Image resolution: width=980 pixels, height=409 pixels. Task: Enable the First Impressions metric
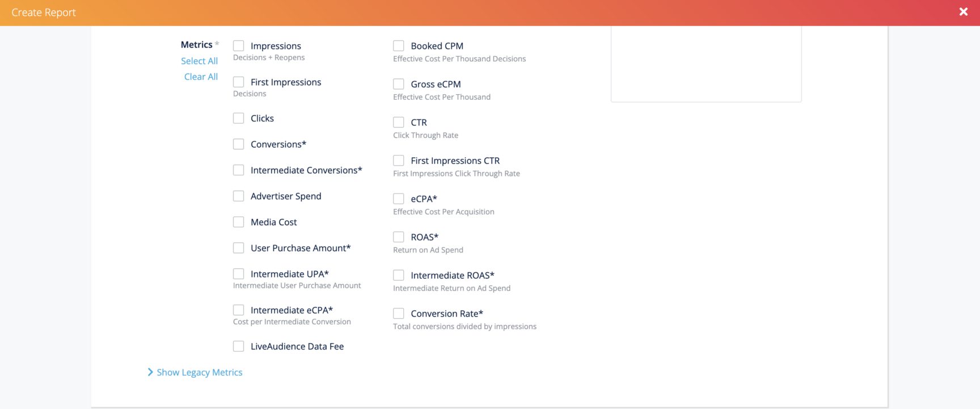coord(239,82)
